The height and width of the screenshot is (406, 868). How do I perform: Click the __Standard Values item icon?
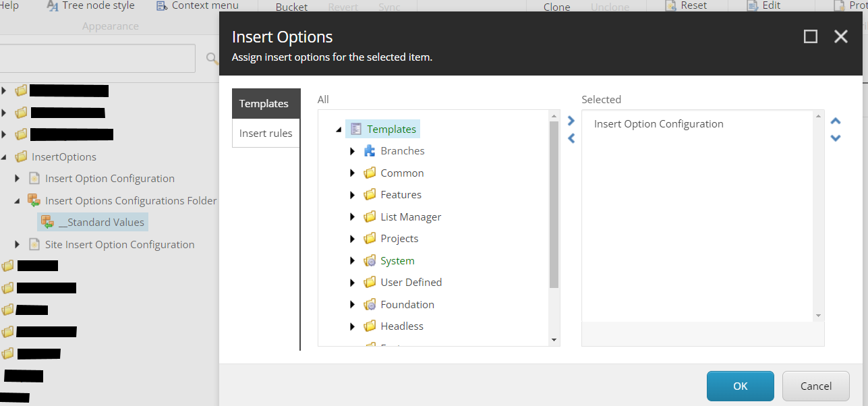click(x=47, y=222)
